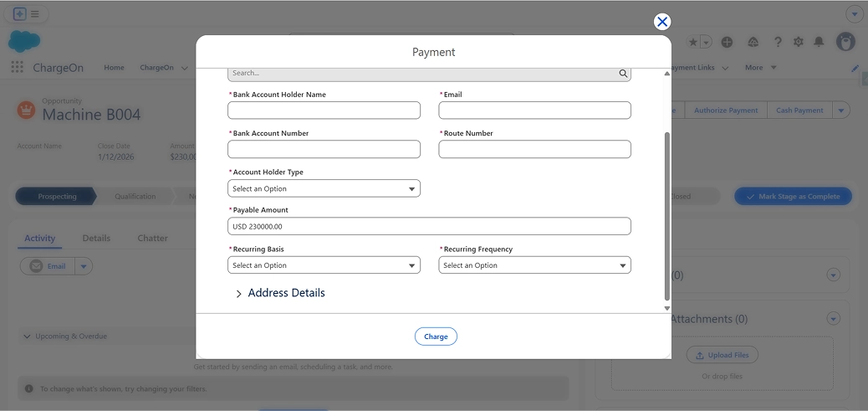The image size is (868, 411).
Task: Click the Cash Payment button
Action: [799, 110]
